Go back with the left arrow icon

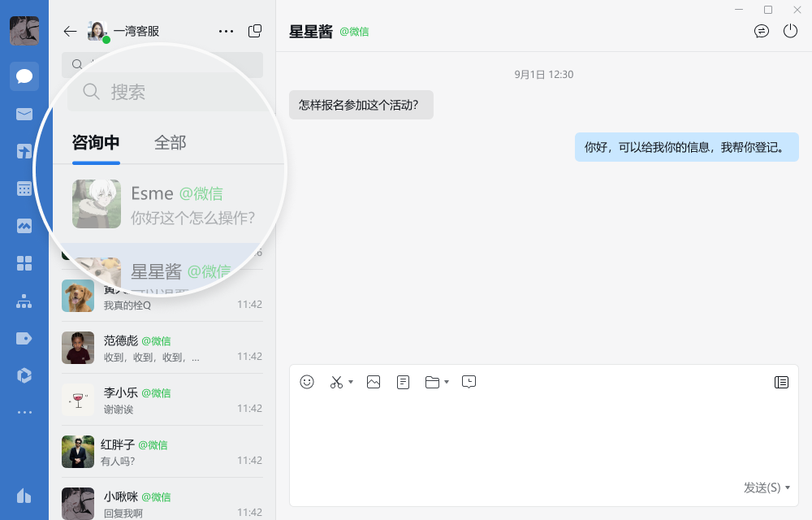click(70, 31)
